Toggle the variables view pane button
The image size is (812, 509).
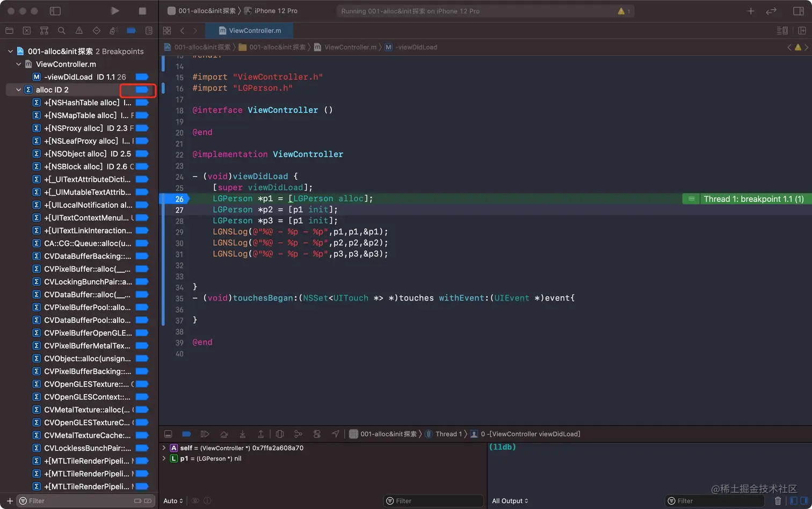click(793, 501)
